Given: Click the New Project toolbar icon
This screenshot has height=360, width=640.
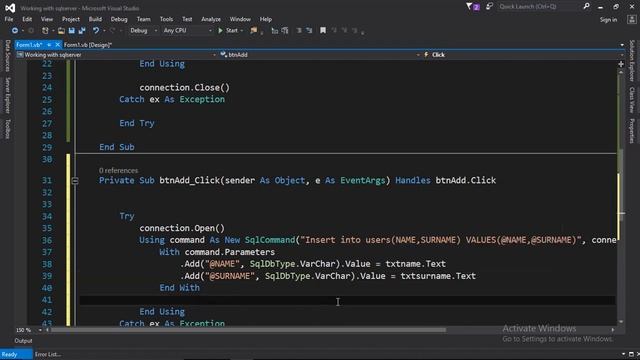Looking at the screenshot, I should 45,31.
